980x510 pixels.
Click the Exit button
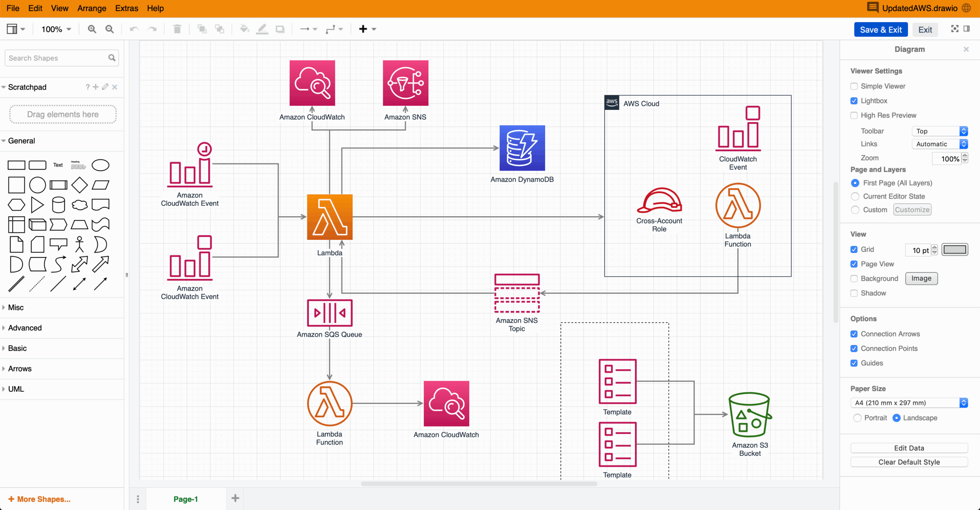tap(925, 29)
